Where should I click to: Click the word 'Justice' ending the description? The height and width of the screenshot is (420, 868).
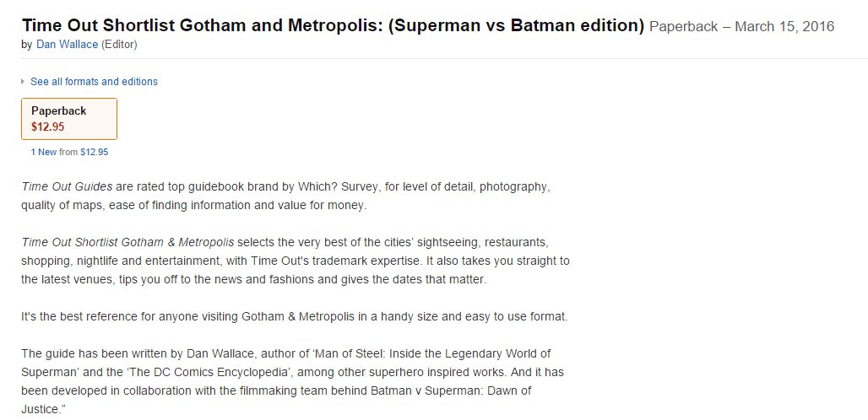[x=39, y=410]
